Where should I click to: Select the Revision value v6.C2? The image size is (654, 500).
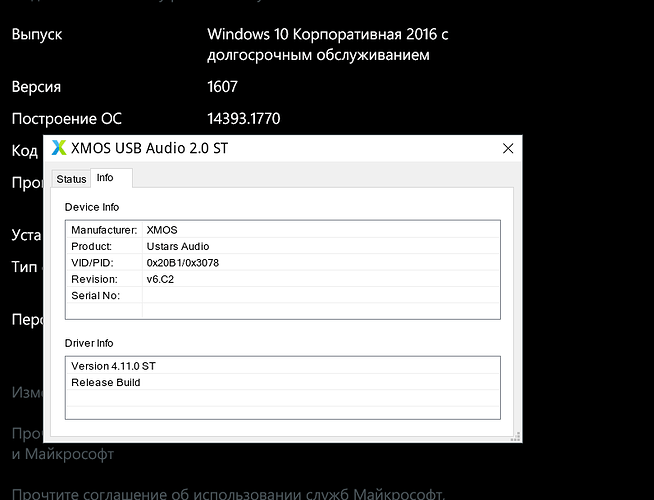[x=160, y=279]
